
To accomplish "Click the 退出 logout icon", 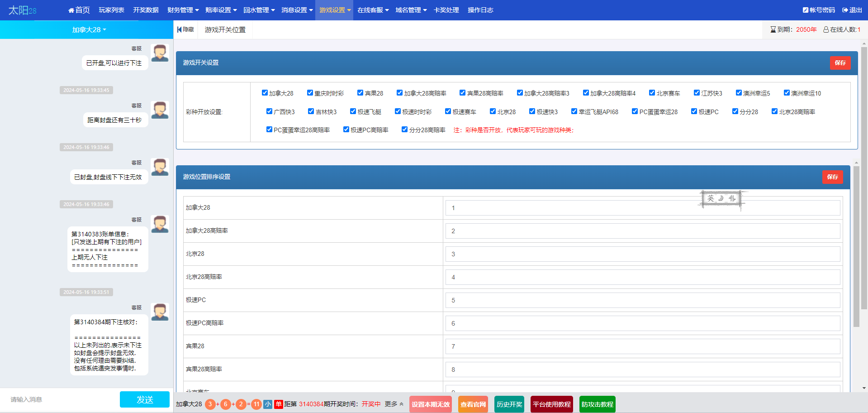I will [845, 10].
